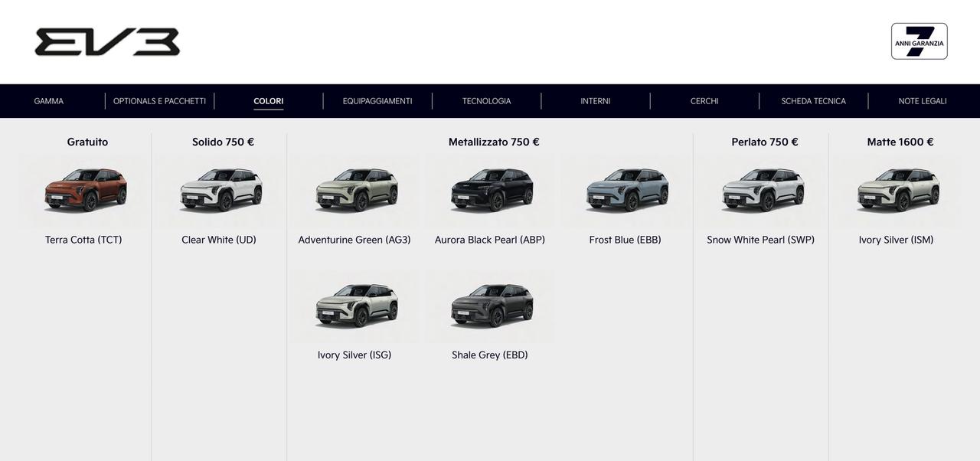The image size is (980, 461).
Task: Switch to the Cerchi tab
Action: tap(704, 101)
